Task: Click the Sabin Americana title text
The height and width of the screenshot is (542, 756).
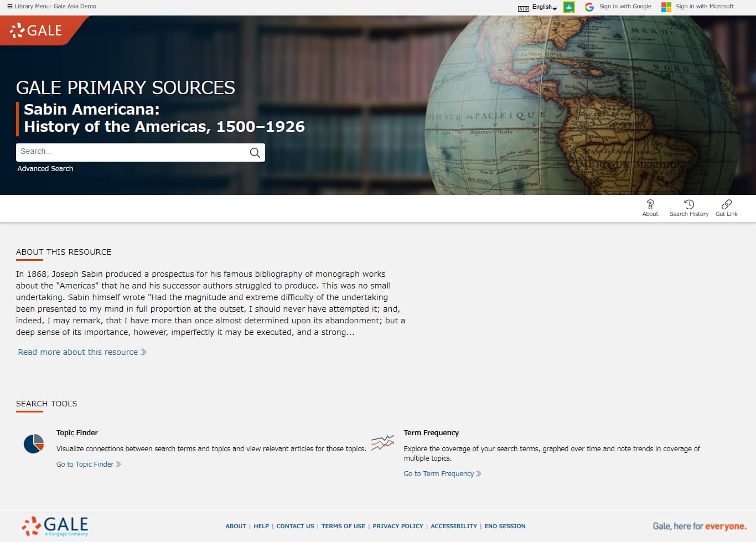Action: coord(164,118)
